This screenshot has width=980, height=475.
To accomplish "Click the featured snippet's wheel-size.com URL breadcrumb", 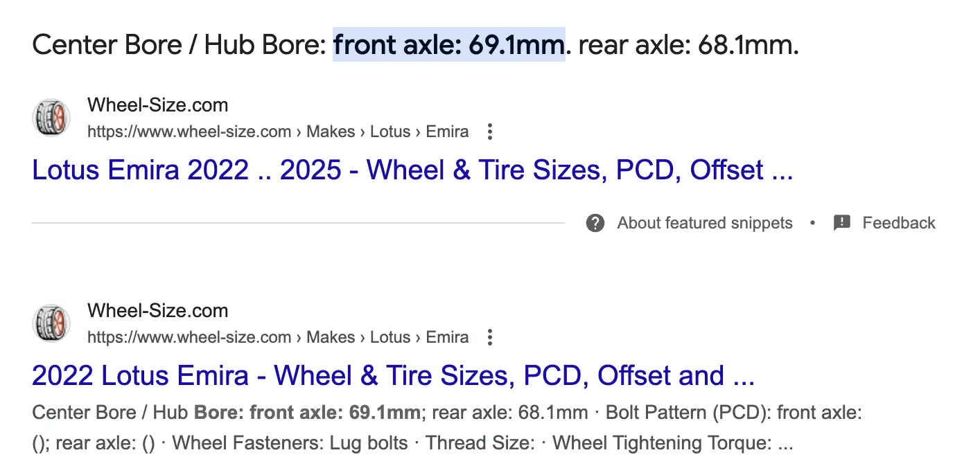I will [x=277, y=132].
